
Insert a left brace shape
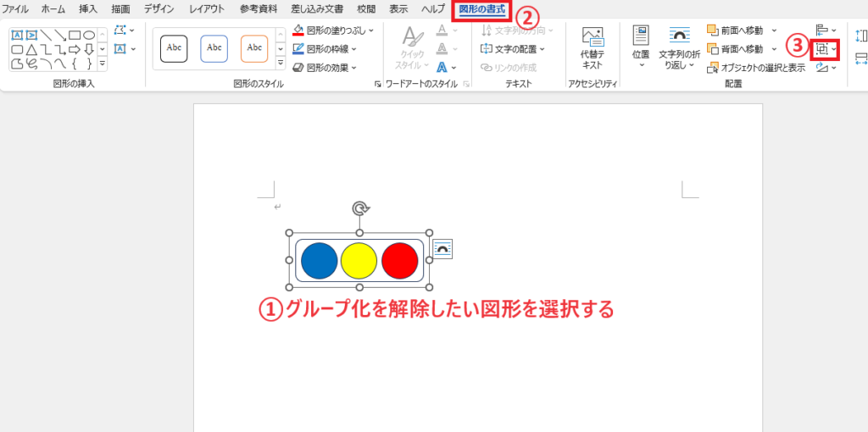(75, 64)
